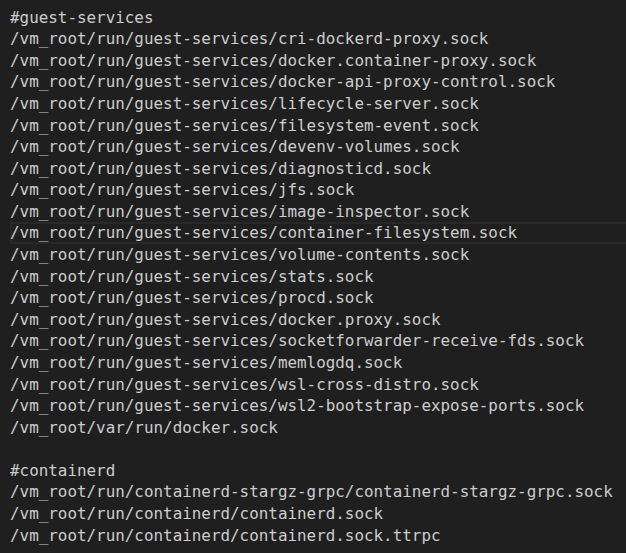Click the #guest-services comment line
Screen dimensions: 626x553
81,17
